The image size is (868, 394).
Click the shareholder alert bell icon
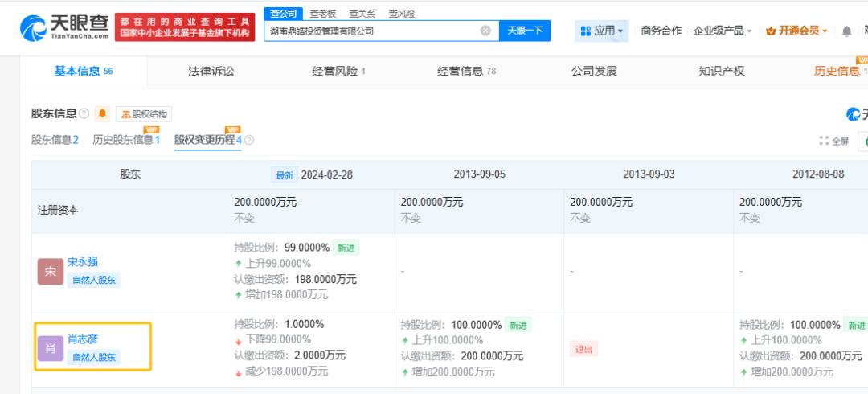tap(102, 113)
